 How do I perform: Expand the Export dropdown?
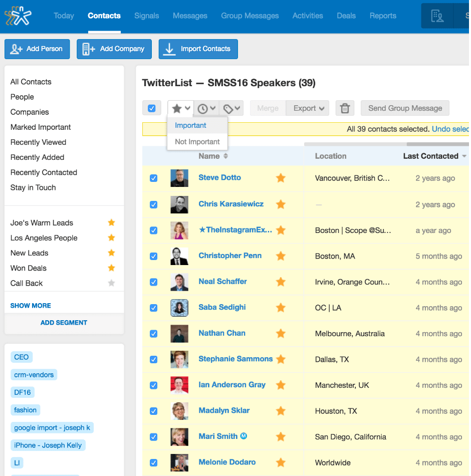point(308,108)
